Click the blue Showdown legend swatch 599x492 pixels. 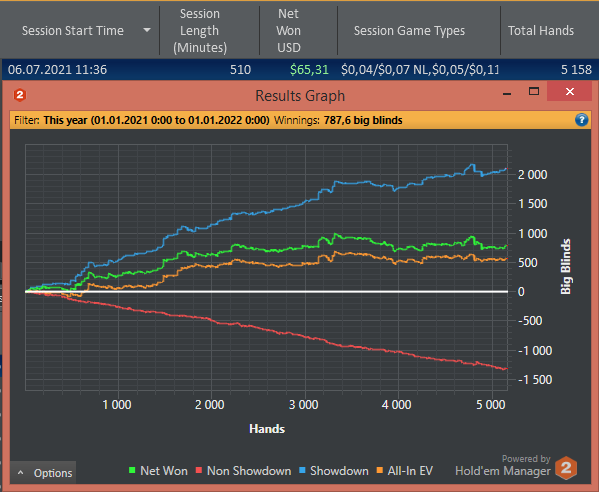click(x=302, y=471)
